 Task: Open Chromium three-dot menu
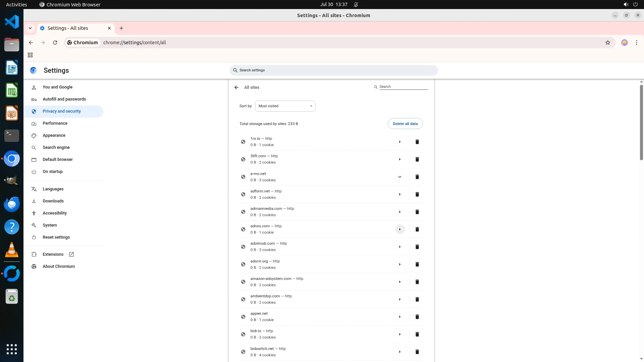(x=636, y=43)
